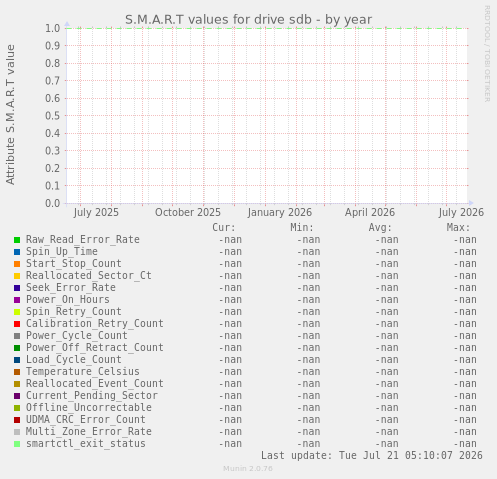Select the Raw_Read_Error_Rate legend label
The width and height of the screenshot is (497, 479).
(83, 239)
